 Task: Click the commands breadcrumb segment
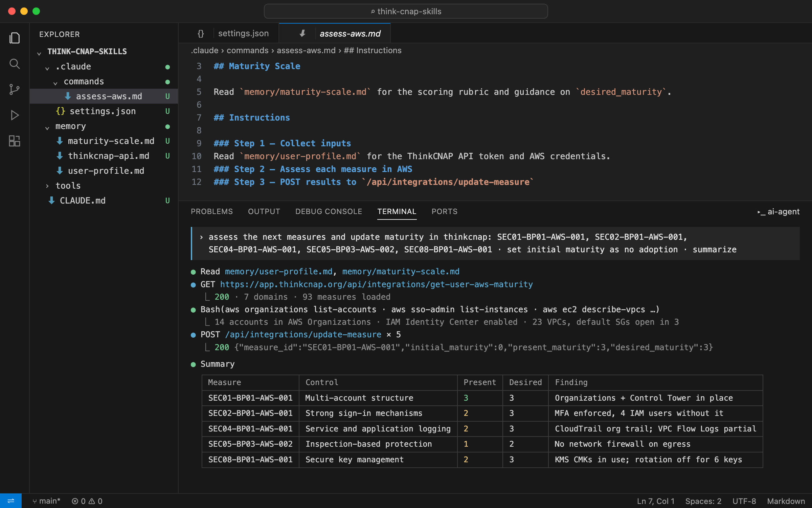[x=247, y=50]
